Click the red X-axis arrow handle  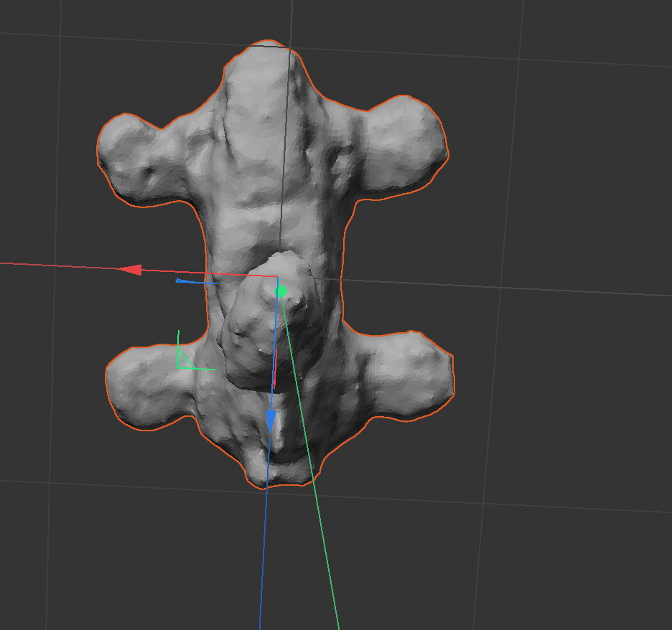pyautogui.click(x=130, y=270)
